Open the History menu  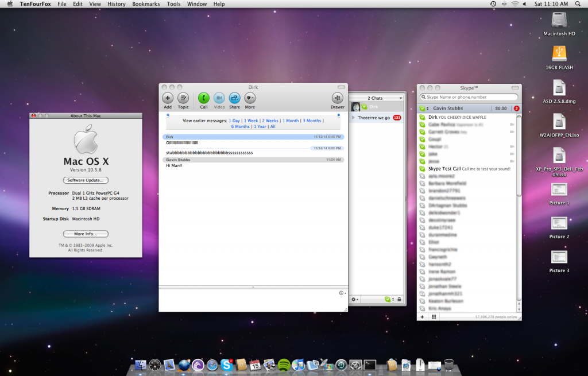117,4
